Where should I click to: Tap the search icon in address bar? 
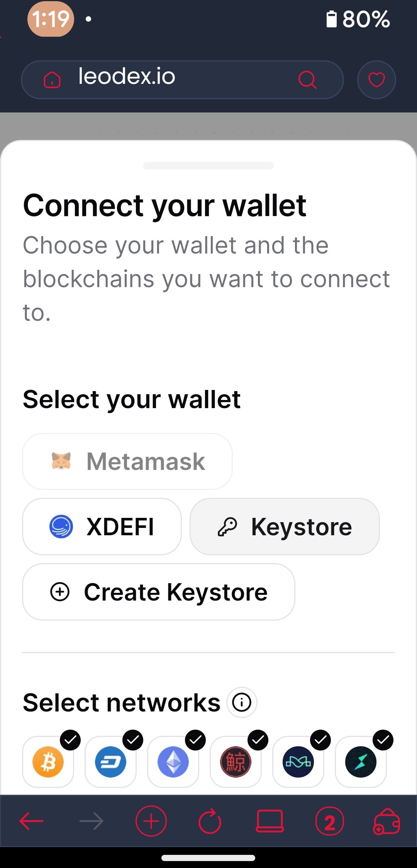click(x=307, y=80)
